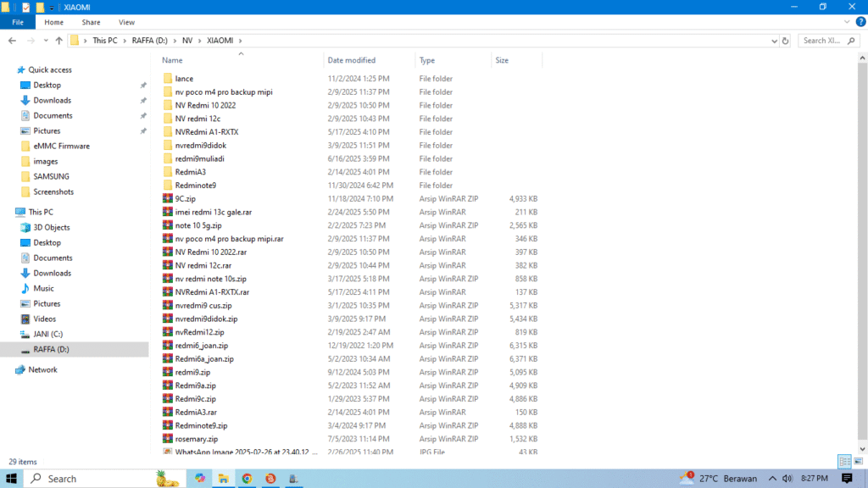Open Screenshots folder in sidebar

pos(53,192)
